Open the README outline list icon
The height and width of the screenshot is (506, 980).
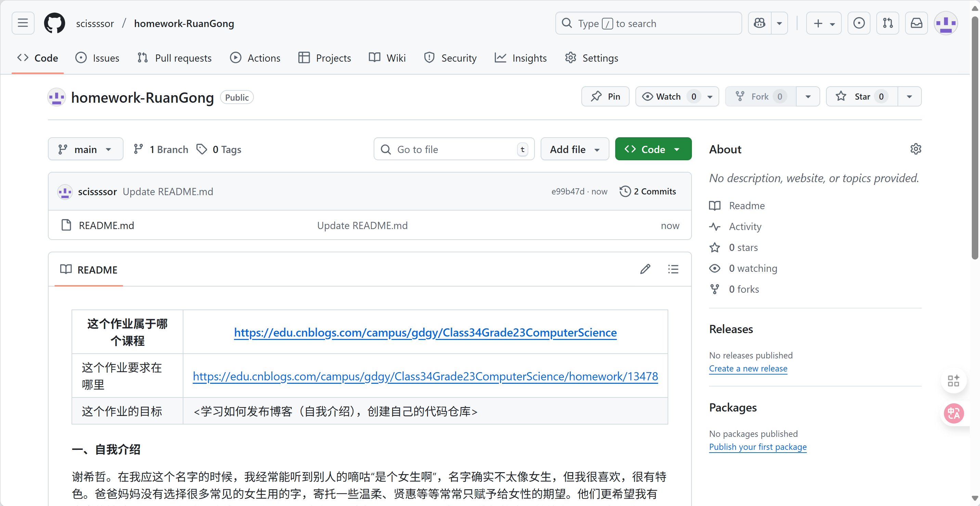[673, 269]
